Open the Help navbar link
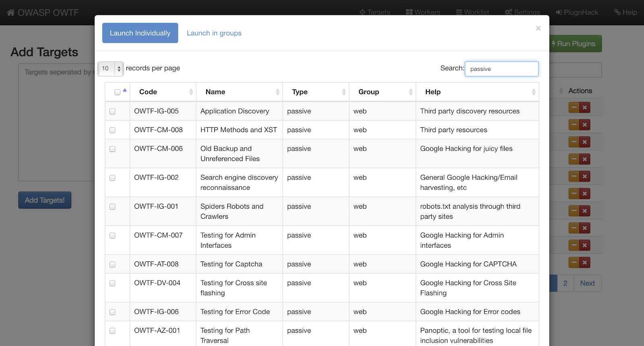The height and width of the screenshot is (346, 644). (x=625, y=12)
